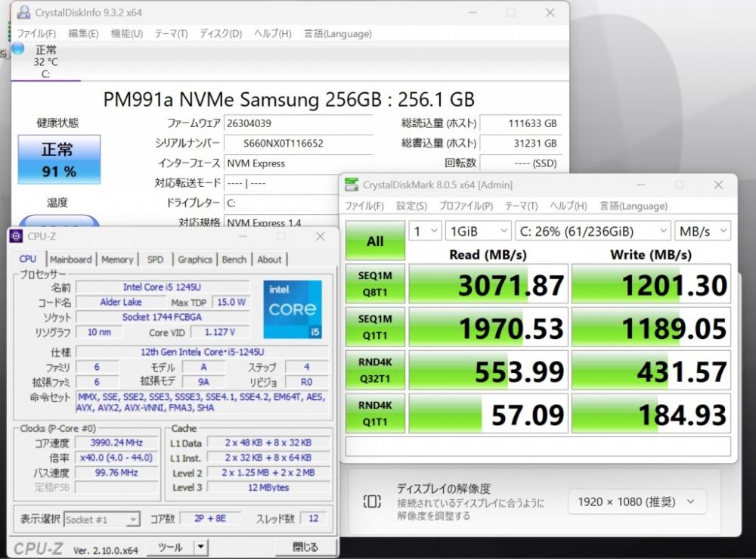Click the Level 3 cache value 12 MBytes
This screenshot has width=756, height=559.
click(268, 488)
